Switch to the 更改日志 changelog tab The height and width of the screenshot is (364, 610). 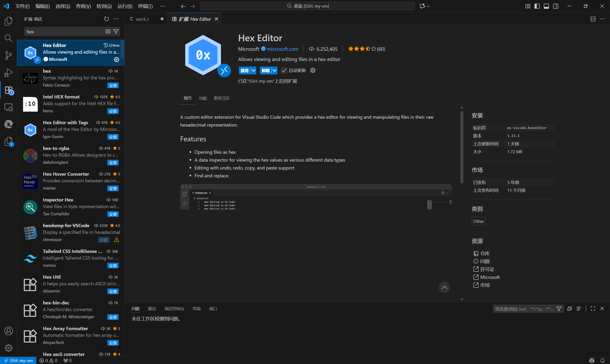click(221, 98)
